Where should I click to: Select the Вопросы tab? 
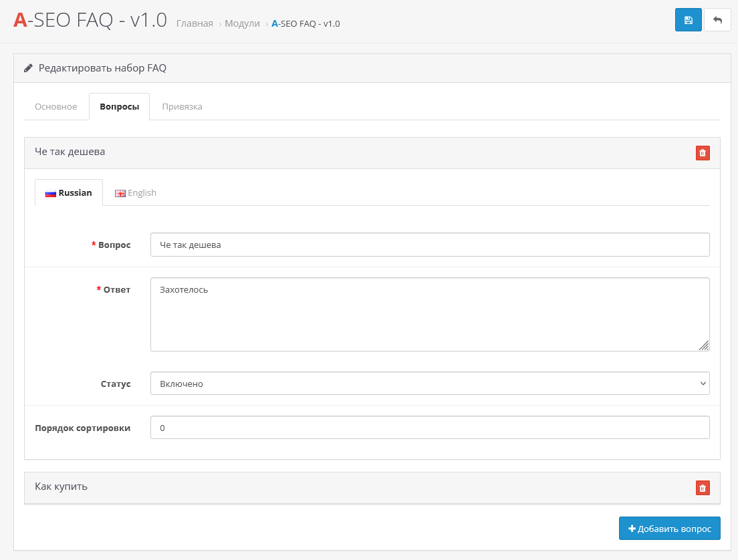[120, 107]
